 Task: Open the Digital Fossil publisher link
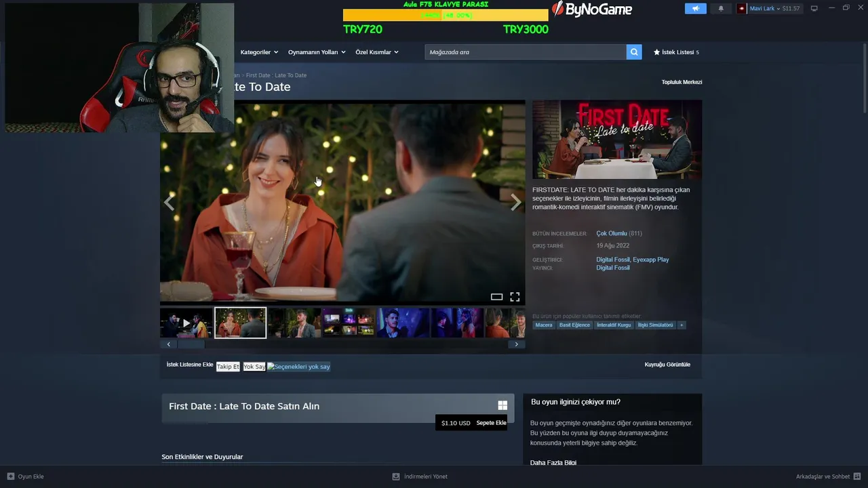pyautogui.click(x=613, y=268)
